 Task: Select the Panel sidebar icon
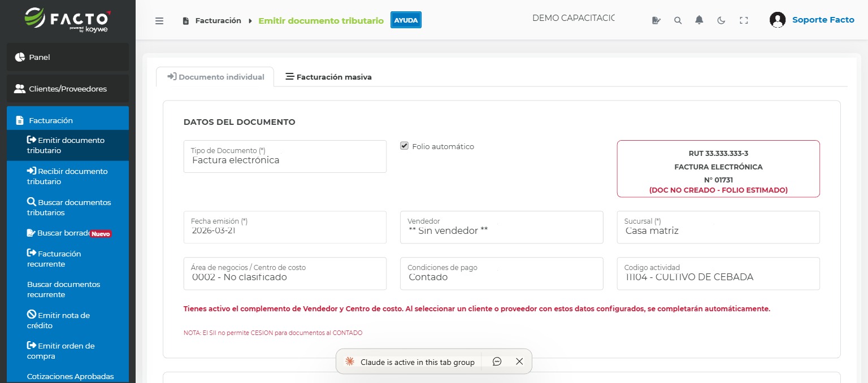pos(21,56)
